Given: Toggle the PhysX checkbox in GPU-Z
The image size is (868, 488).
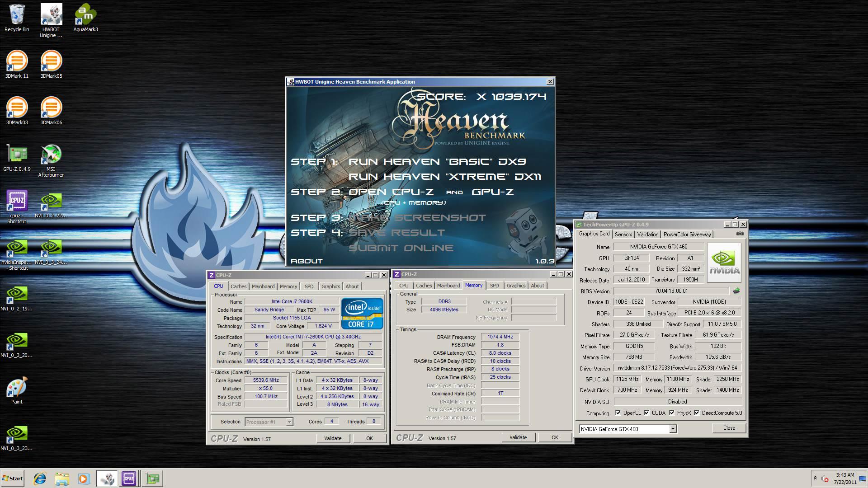Looking at the screenshot, I should 672,413.
